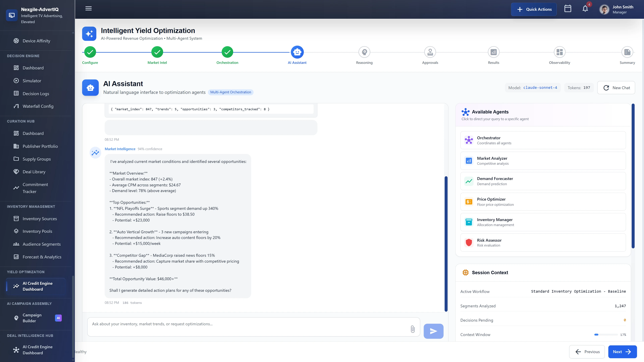
Task: Select the Price Optimizer agent
Action: (543, 201)
